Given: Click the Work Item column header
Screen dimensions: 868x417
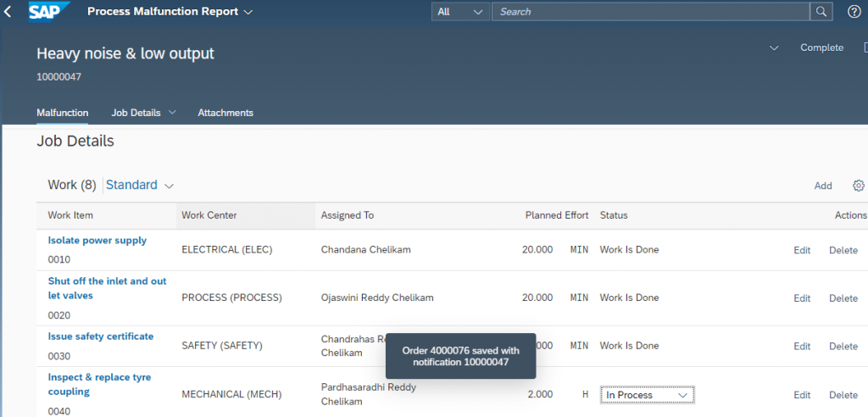Looking at the screenshot, I should (70, 215).
